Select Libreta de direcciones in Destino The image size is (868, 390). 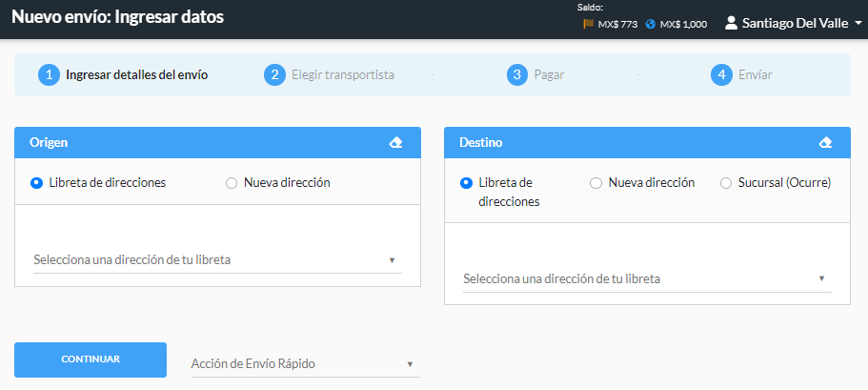[467, 182]
